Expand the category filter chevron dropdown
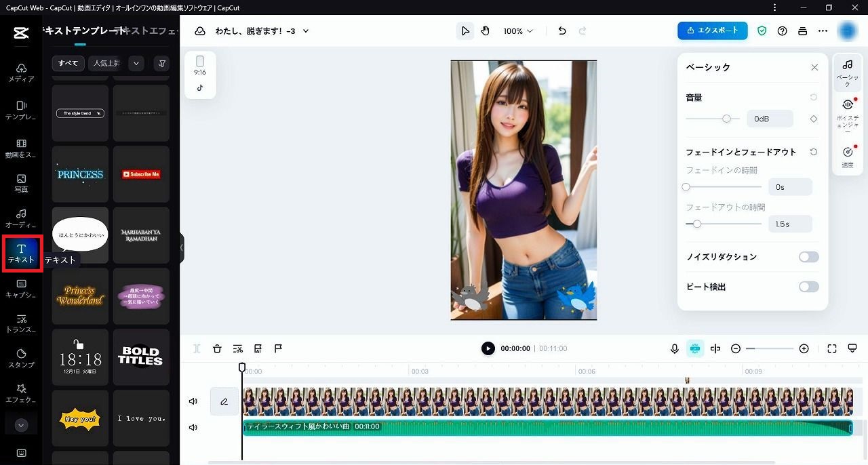Screen dimensions: 868x465 (136, 63)
